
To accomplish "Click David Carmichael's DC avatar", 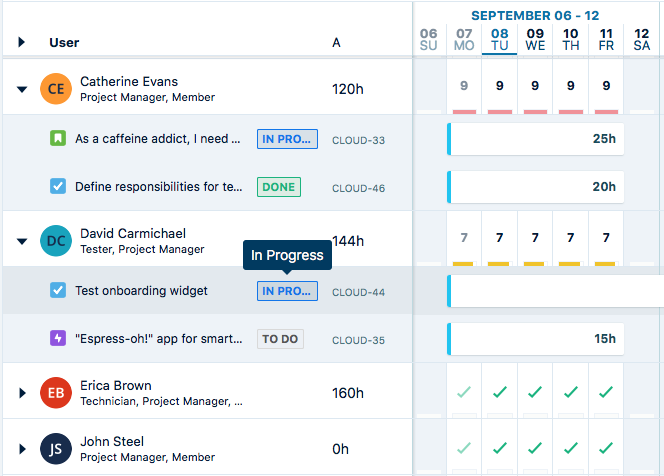I will pyautogui.click(x=56, y=241).
